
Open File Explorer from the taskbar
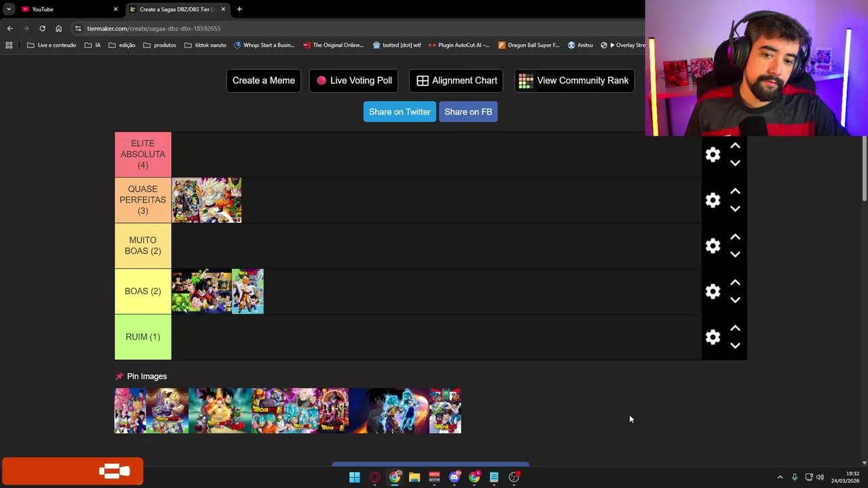(x=414, y=477)
